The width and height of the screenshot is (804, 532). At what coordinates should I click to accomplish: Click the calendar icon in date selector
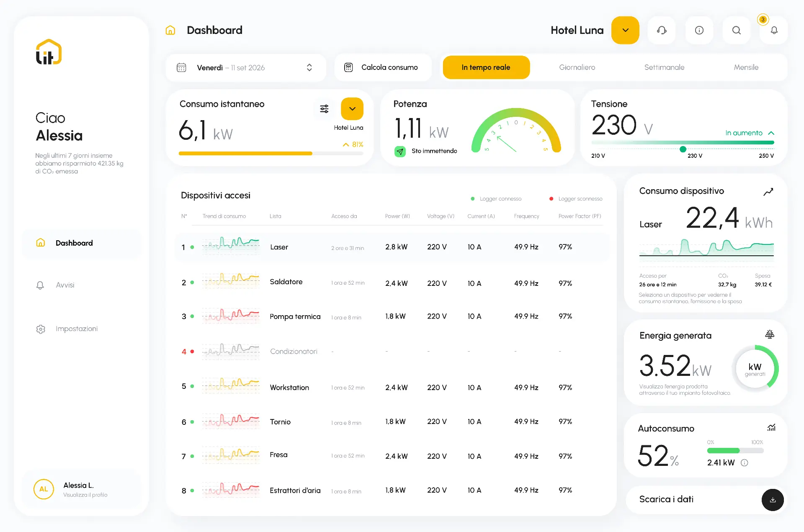[181, 67]
